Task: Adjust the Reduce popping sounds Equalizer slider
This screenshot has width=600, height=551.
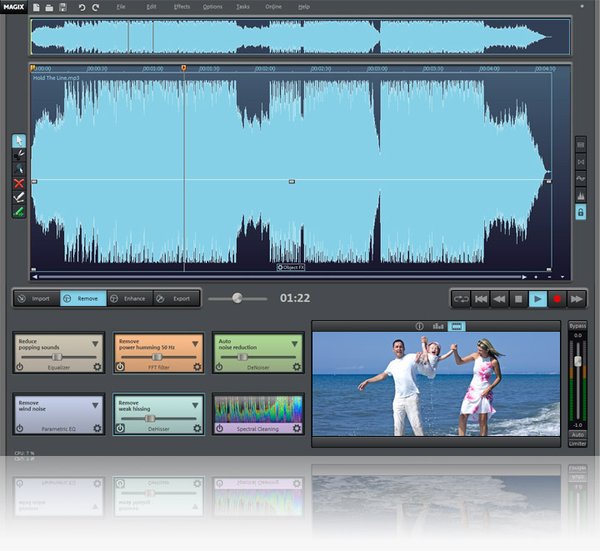Action: coord(57,357)
